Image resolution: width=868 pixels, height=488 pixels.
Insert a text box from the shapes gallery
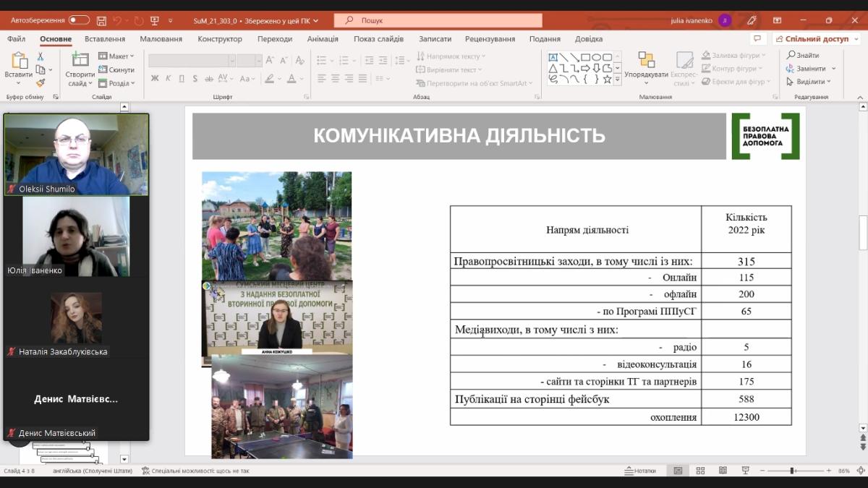click(x=553, y=58)
